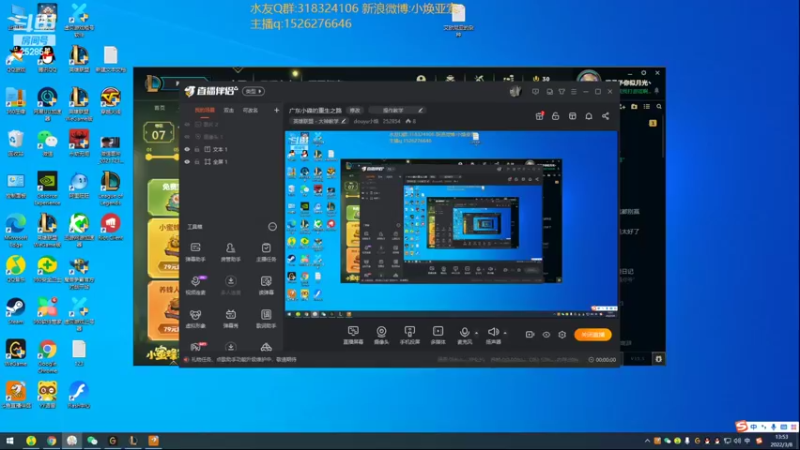Add a screen capture source
800x450 pixels.
pyautogui.click(x=353, y=335)
